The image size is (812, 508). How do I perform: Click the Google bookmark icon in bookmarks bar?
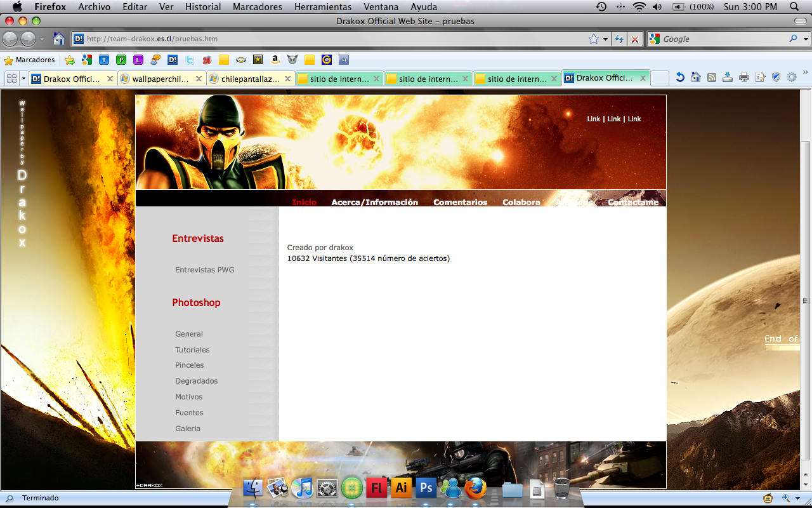87,60
